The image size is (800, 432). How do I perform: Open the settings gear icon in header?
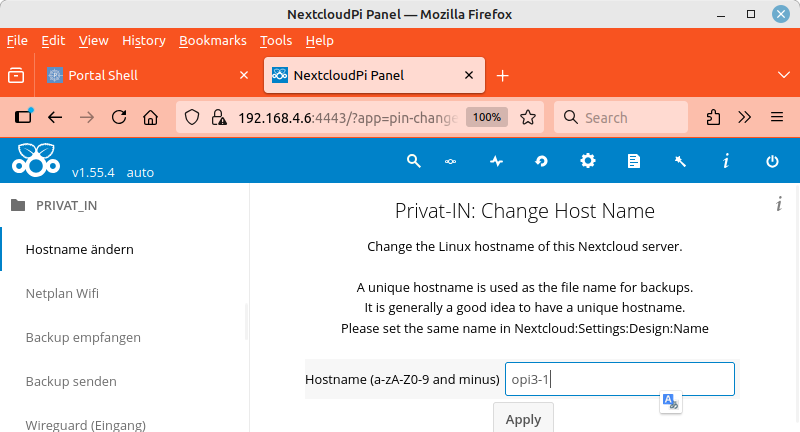pos(588,160)
